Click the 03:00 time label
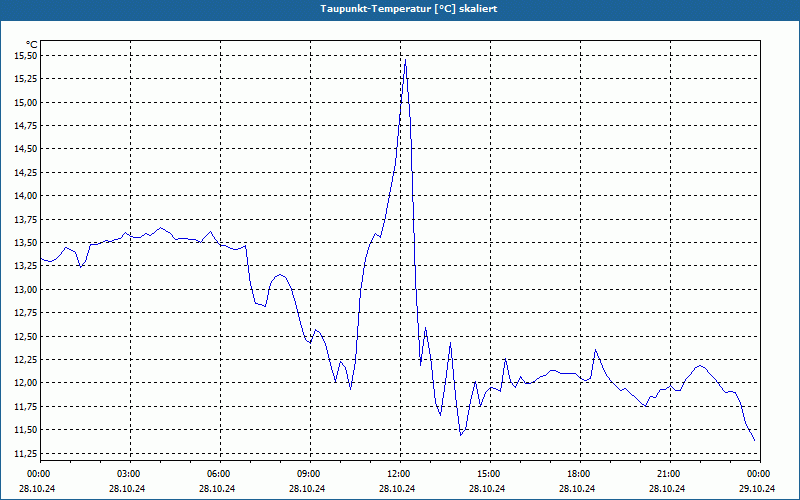The width and height of the screenshot is (800, 500). (x=130, y=474)
